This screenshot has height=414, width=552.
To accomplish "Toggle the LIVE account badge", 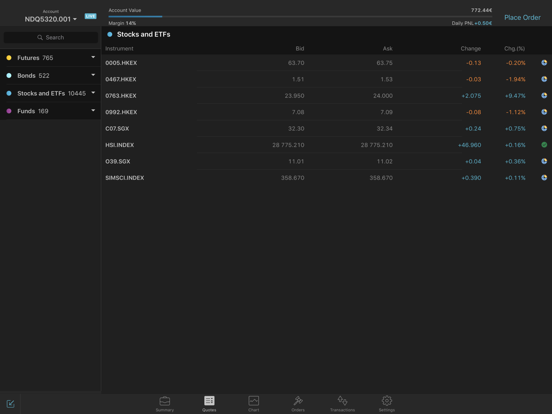I will click(90, 16).
